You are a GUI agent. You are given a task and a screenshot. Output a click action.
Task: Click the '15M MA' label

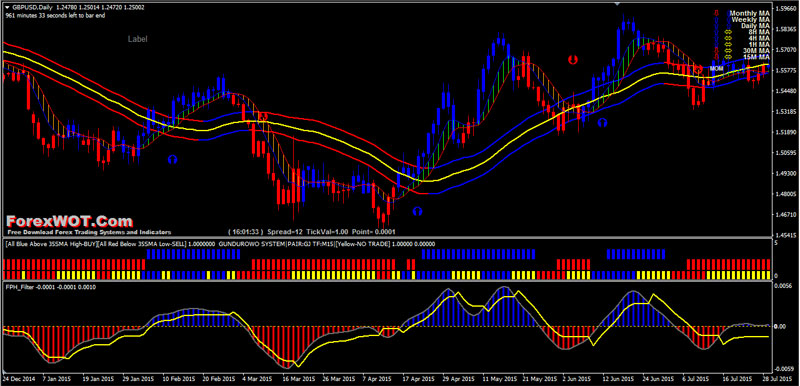click(757, 57)
